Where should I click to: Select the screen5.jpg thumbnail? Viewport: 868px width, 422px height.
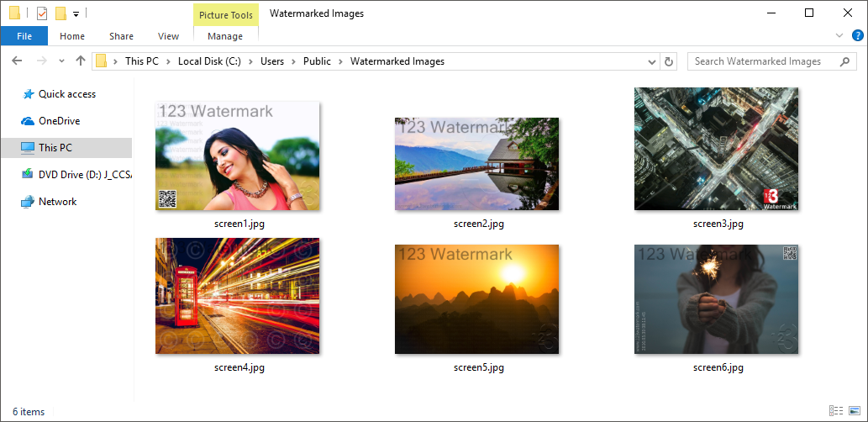point(476,299)
